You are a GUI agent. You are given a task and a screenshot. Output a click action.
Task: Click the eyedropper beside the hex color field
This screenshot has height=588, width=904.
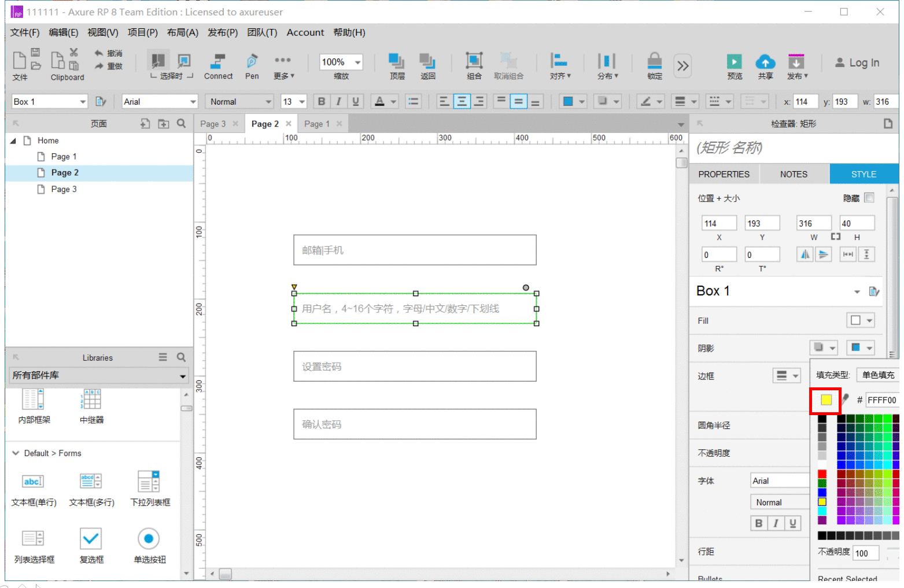(x=845, y=399)
